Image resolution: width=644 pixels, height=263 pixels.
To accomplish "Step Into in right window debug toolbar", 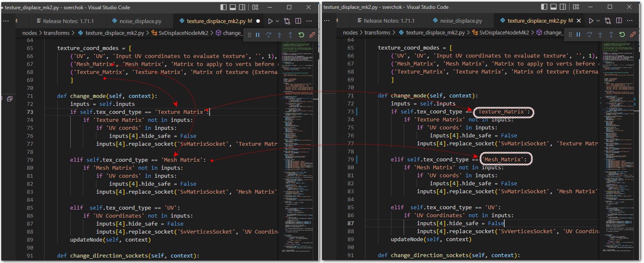I will point(600,34).
